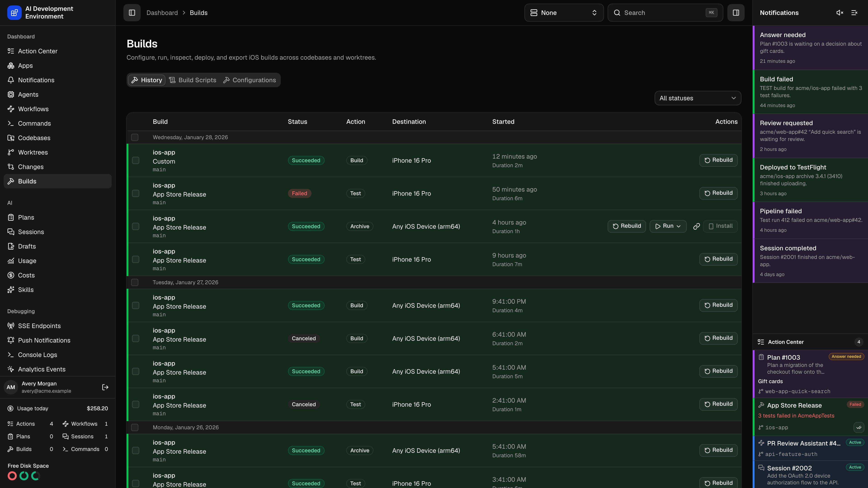This screenshot has height=488, width=868.
Task: Click the Dashboard breadcrumb link
Action: tap(162, 13)
